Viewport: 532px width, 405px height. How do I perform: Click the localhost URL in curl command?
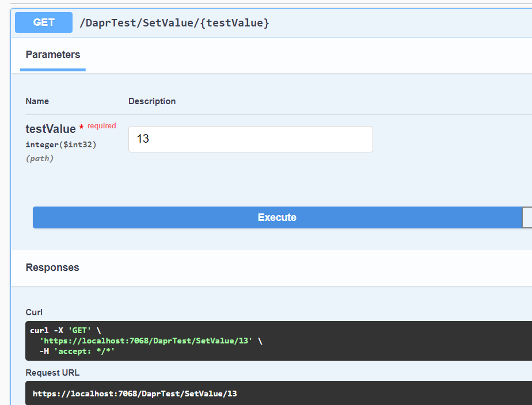(x=146, y=341)
